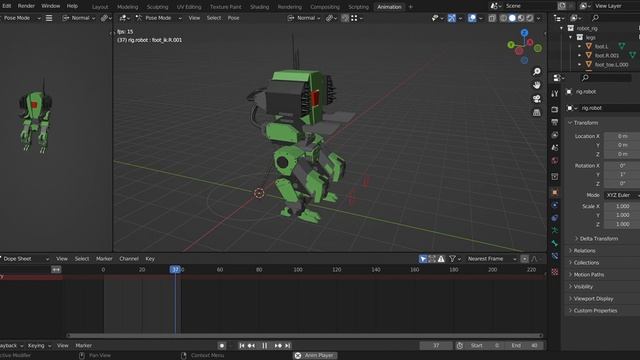Image resolution: width=640 pixels, height=360 pixels.
Task: Open the Dope Sheet Channel menu
Action: pos(129,259)
